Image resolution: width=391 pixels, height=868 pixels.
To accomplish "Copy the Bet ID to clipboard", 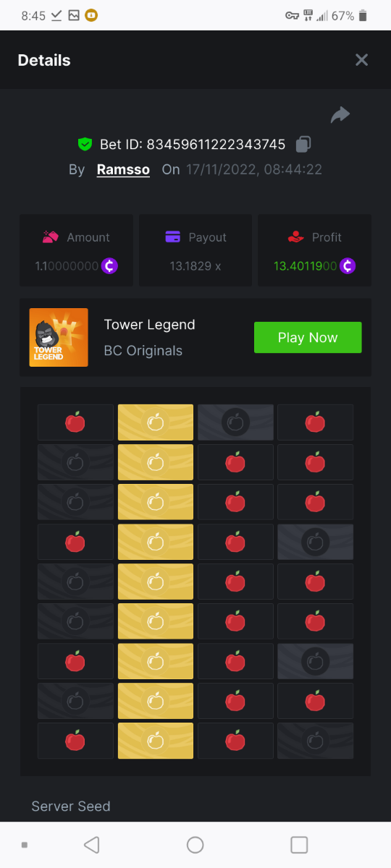I will 303,144.
